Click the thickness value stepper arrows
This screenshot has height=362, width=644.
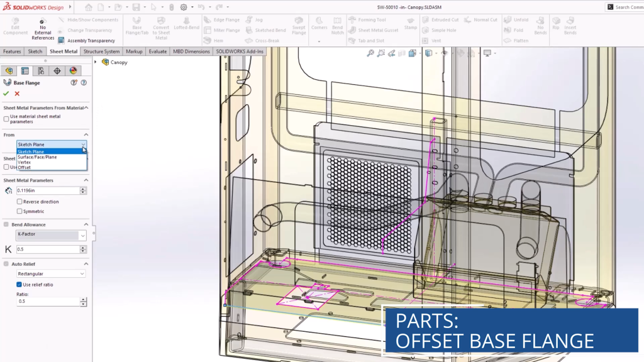[83, 190]
